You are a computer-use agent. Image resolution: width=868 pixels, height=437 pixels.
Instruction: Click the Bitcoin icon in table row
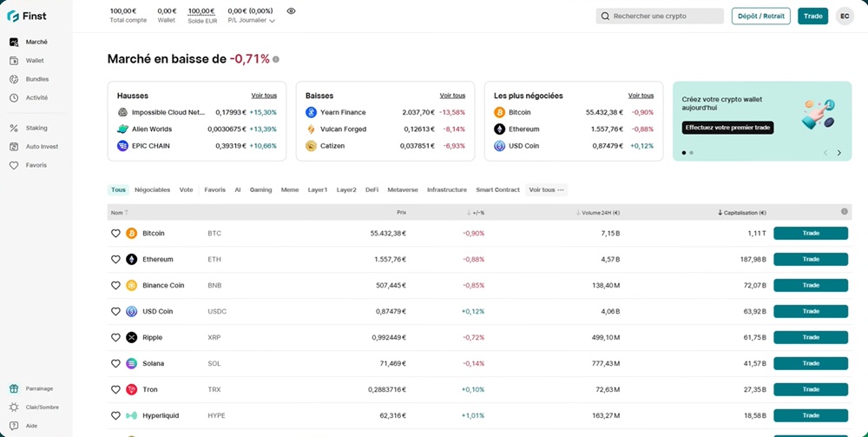pos(131,233)
